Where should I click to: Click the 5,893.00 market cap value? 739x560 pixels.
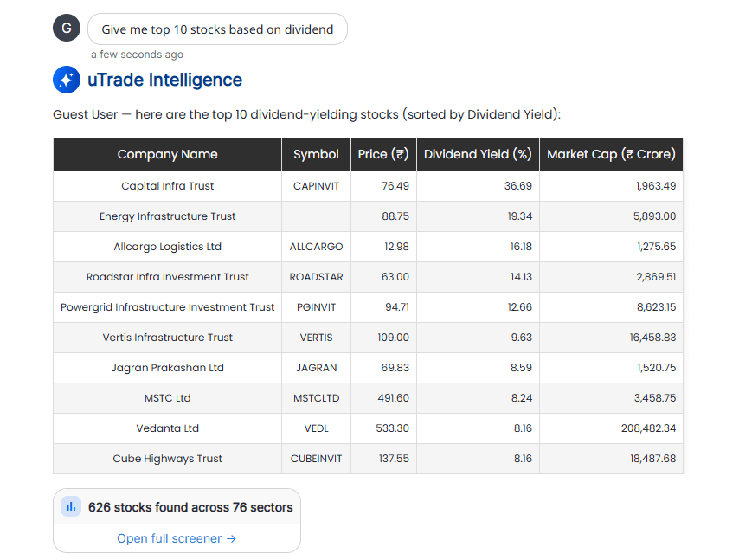coord(654,216)
